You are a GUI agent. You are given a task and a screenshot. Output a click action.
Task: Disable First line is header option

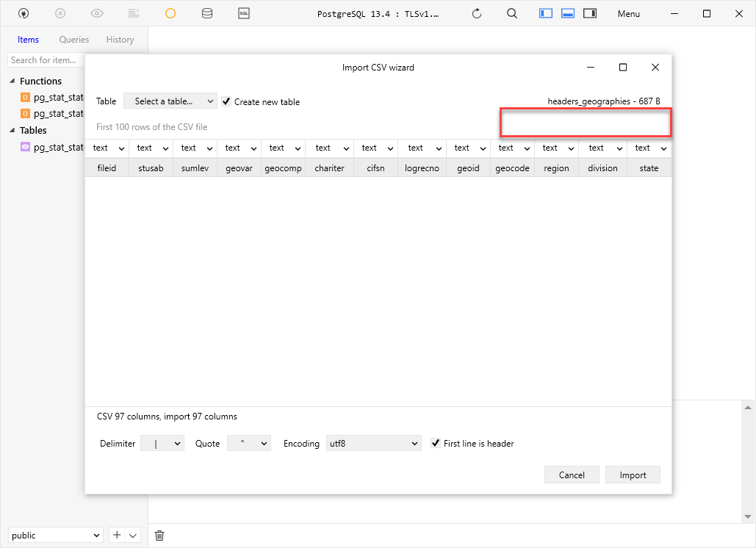pos(436,443)
